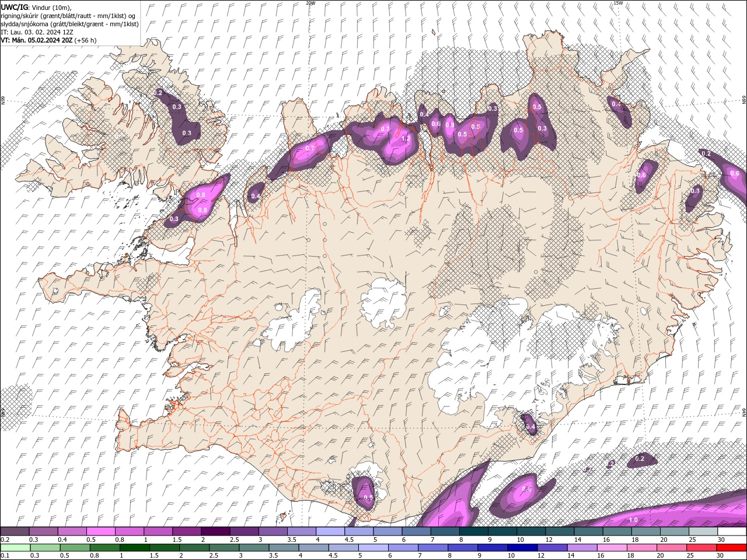The image size is (747, 560).
Task: Click the lavender 4 snow legend swatch
Action: [x=329, y=531]
